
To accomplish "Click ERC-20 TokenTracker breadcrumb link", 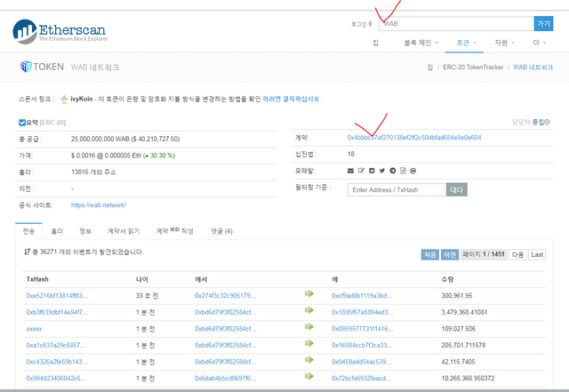I will pos(473,68).
